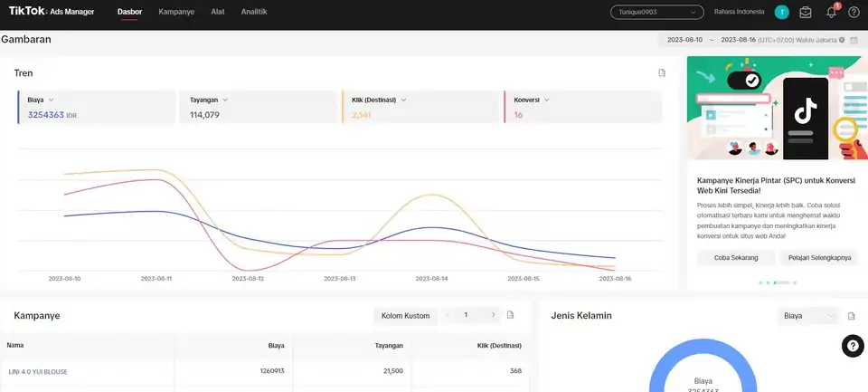Viewport: 868px width, 392px height.
Task: Click the start date 2023-08-10 field
Action: [x=684, y=40]
